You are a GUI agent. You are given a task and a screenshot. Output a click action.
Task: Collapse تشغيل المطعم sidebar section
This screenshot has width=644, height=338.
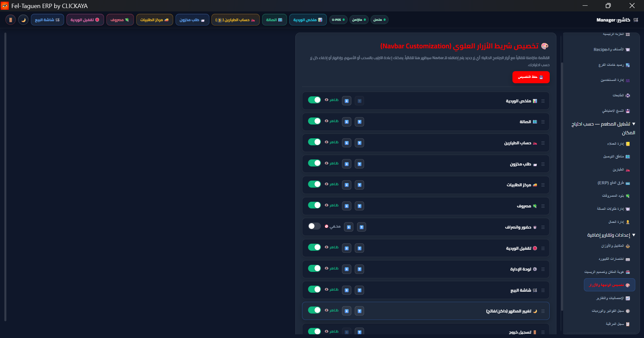pyautogui.click(x=603, y=128)
